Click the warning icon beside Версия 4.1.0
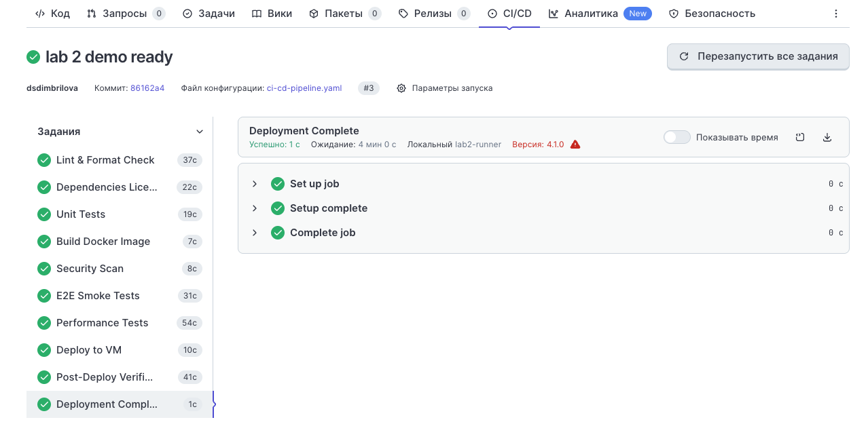 coord(575,144)
